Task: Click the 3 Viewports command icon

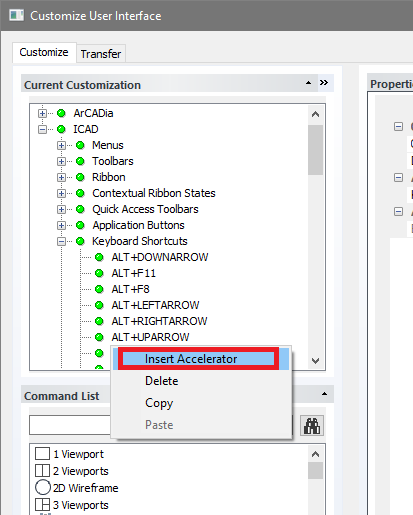Action: click(42, 505)
